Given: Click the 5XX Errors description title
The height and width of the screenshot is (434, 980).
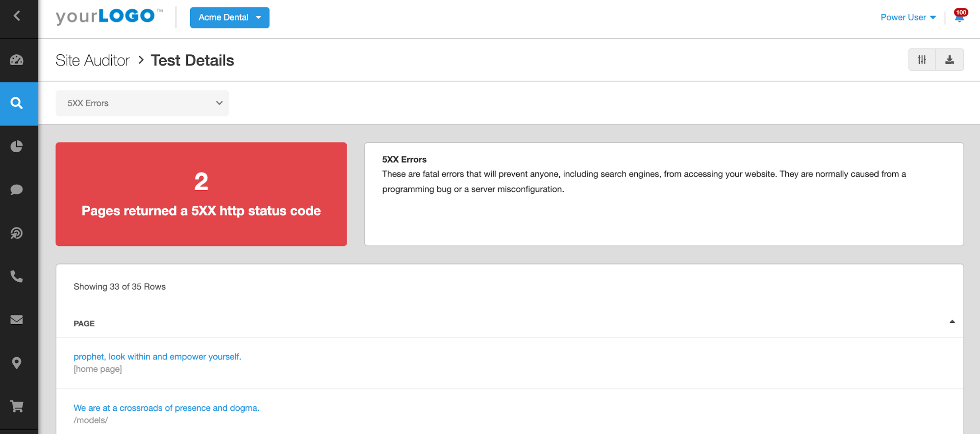Looking at the screenshot, I should click(404, 160).
